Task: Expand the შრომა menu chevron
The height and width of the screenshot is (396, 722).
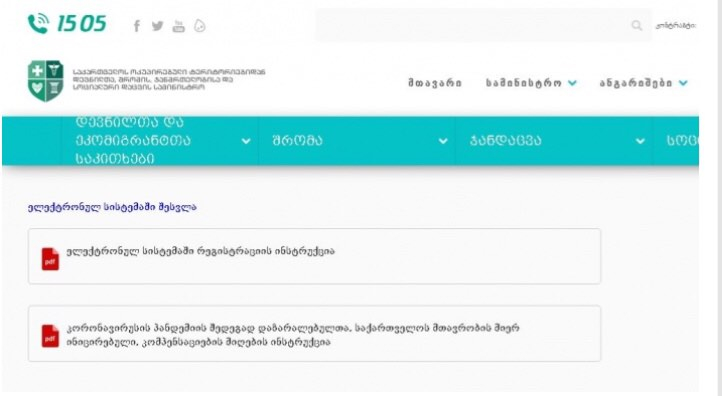Action: (443, 141)
